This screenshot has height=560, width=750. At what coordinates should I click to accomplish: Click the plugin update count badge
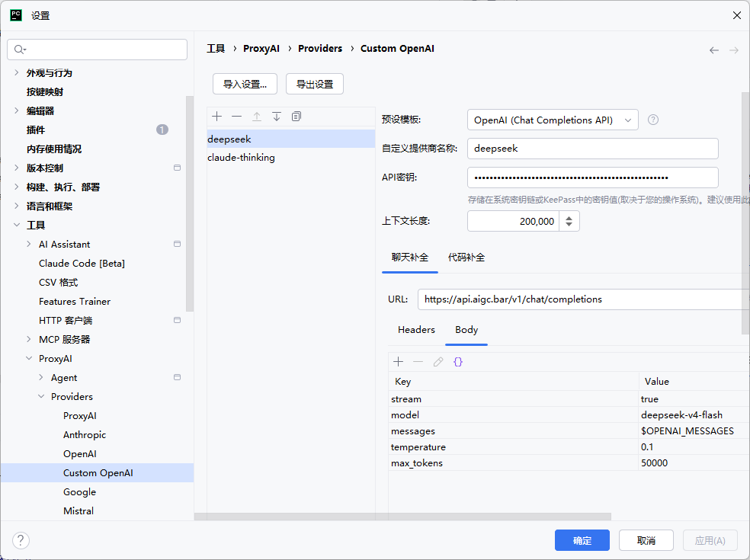tap(162, 130)
